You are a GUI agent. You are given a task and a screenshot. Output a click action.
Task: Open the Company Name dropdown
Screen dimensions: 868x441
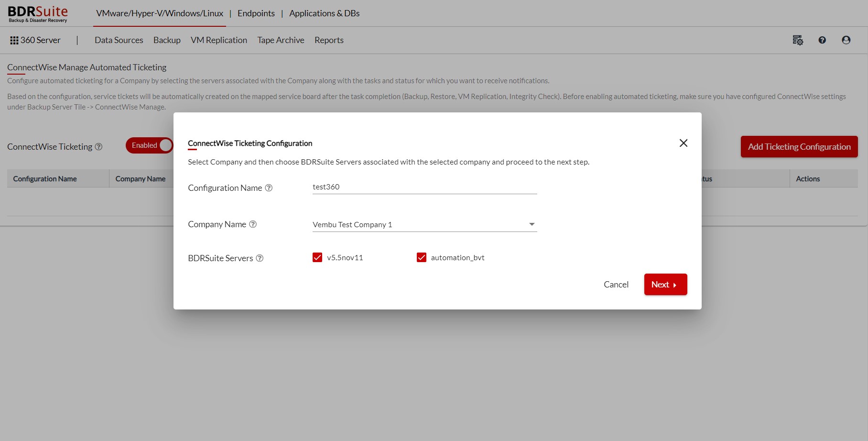pyautogui.click(x=424, y=224)
